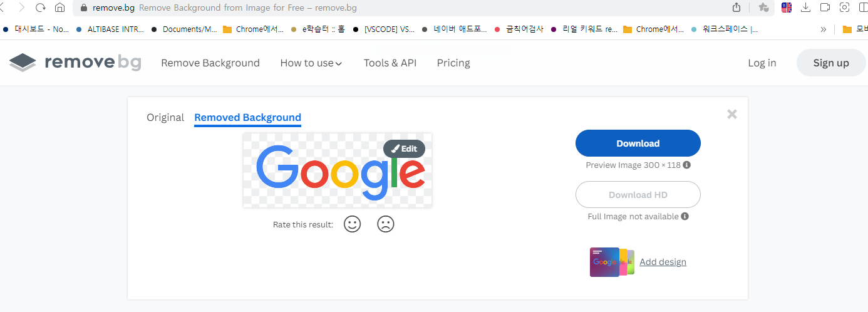Open the 대시보드 bookmark
Screen dimensions: 868x312
click(x=36, y=29)
